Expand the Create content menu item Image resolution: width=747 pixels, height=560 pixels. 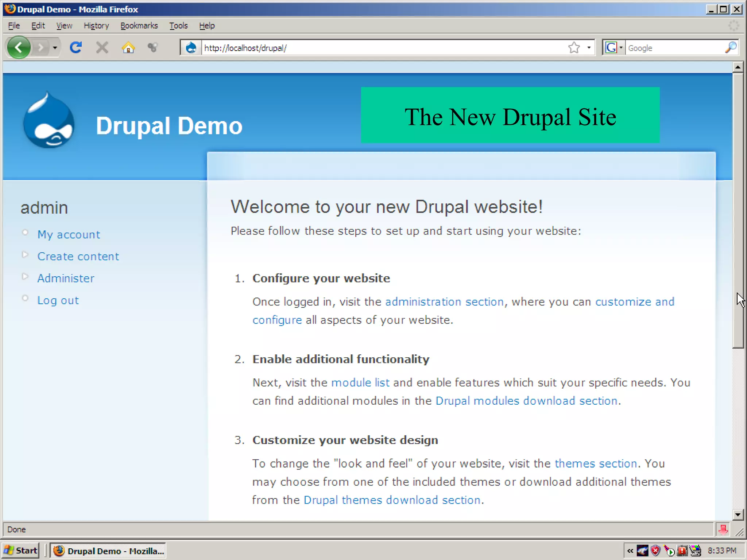pos(25,254)
